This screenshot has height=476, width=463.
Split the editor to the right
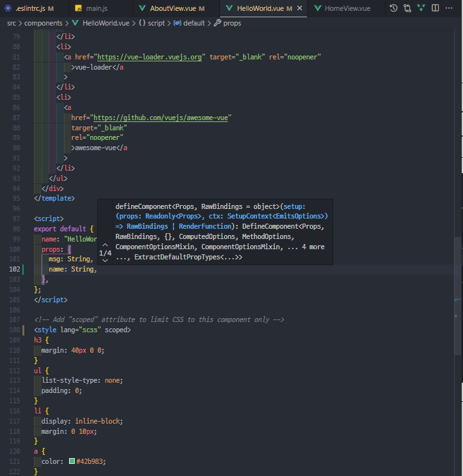click(x=435, y=8)
